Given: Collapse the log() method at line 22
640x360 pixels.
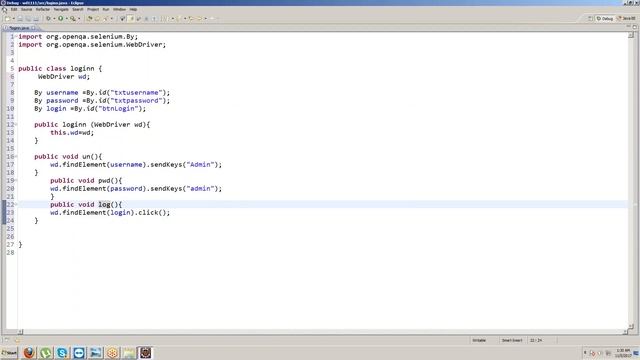Looking at the screenshot, I should pos(16,204).
